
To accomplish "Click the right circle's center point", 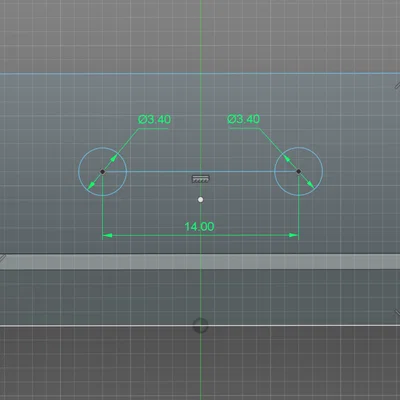I will (x=299, y=171).
